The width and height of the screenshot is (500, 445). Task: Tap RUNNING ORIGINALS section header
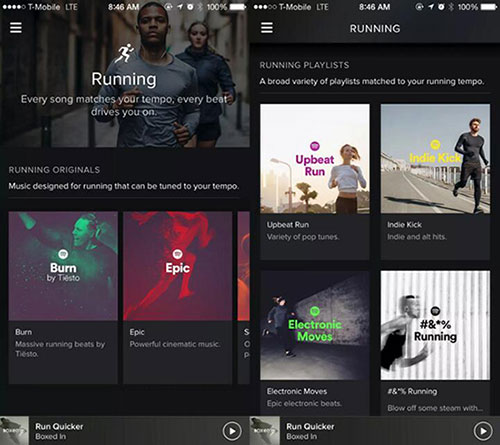54,170
